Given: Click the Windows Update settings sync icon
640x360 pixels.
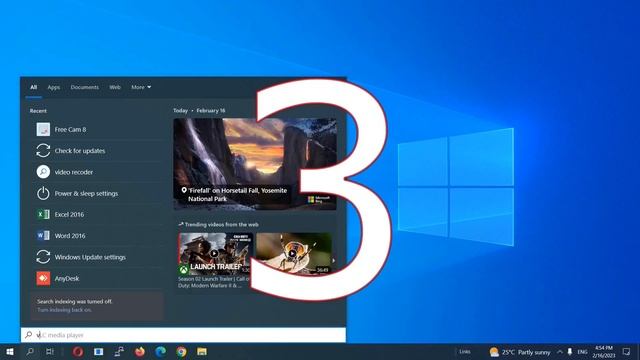Looking at the screenshot, I should (43, 257).
